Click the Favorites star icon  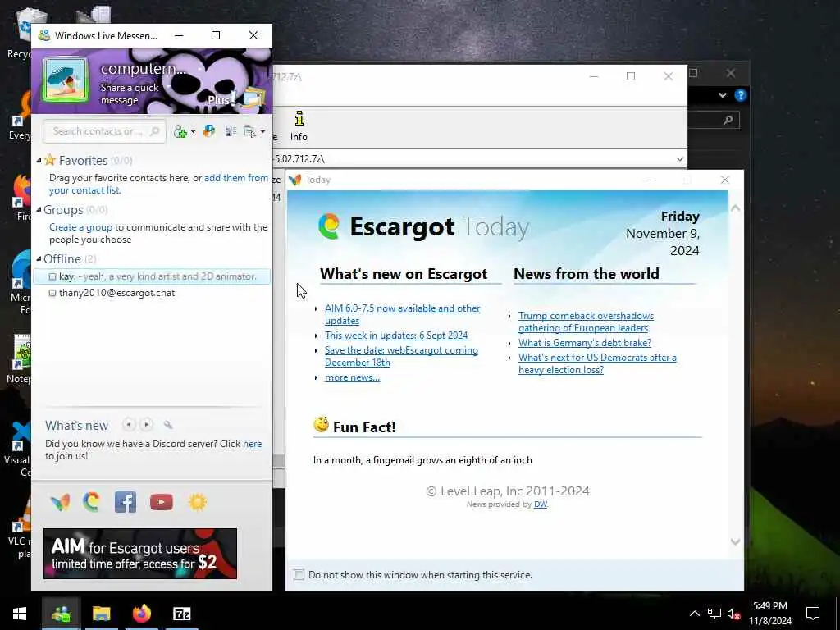[x=50, y=160]
